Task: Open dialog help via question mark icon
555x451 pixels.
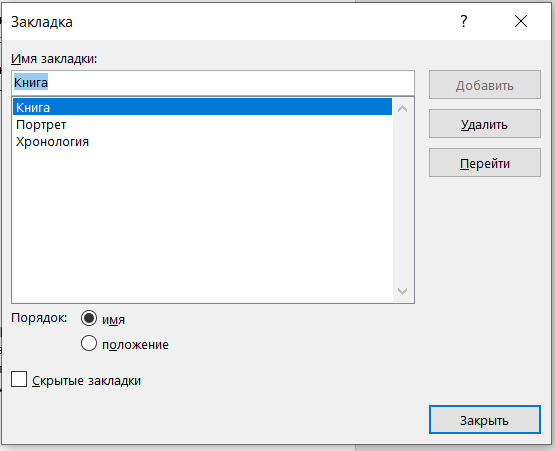Action: [464, 22]
